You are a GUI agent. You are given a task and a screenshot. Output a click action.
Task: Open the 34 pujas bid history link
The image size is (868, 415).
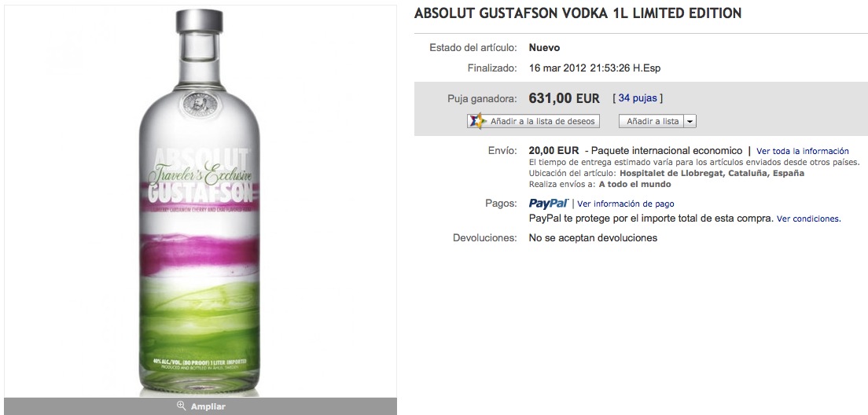tap(638, 98)
